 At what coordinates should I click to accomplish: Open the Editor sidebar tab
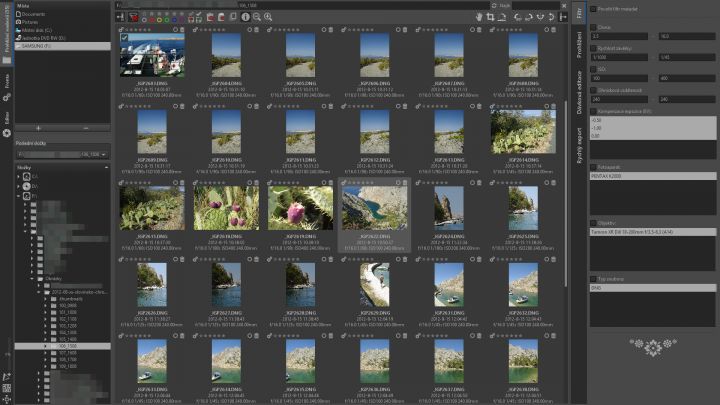(x=6, y=118)
